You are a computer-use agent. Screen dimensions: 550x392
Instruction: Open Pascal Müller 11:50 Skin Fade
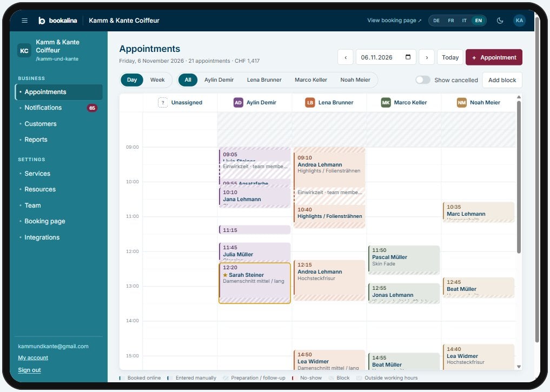[404, 260]
